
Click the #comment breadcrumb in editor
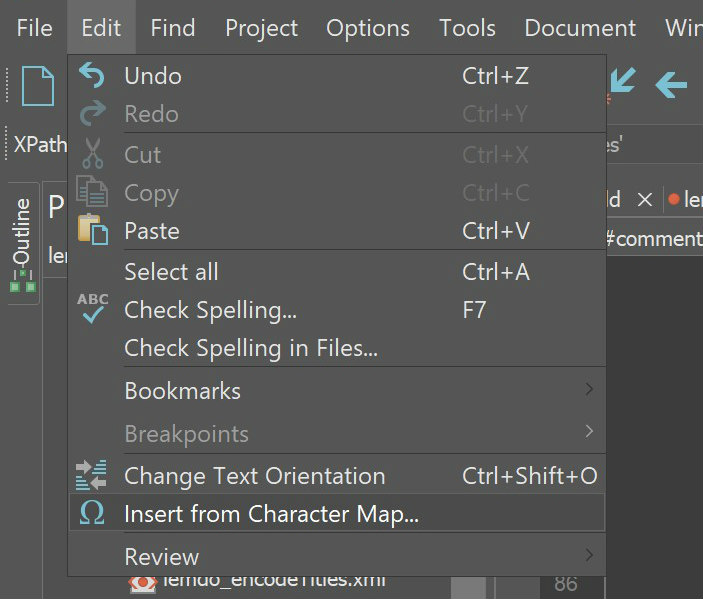click(x=655, y=239)
